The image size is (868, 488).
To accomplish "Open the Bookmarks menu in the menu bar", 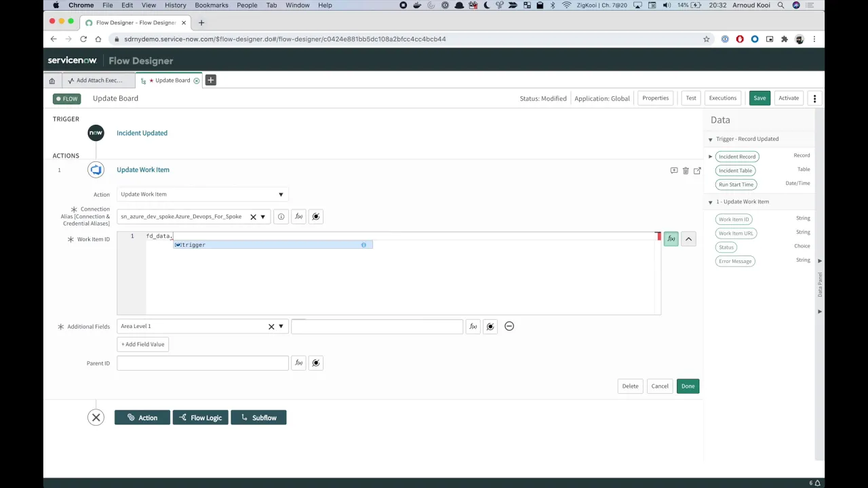I will pos(211,5).
